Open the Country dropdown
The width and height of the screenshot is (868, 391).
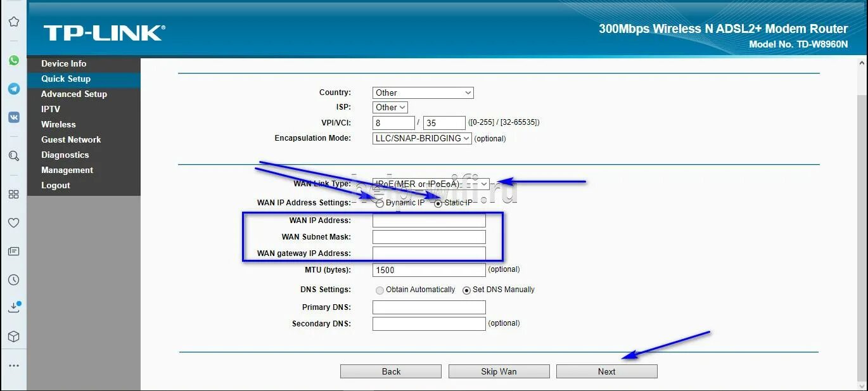(x=423, y=93)
